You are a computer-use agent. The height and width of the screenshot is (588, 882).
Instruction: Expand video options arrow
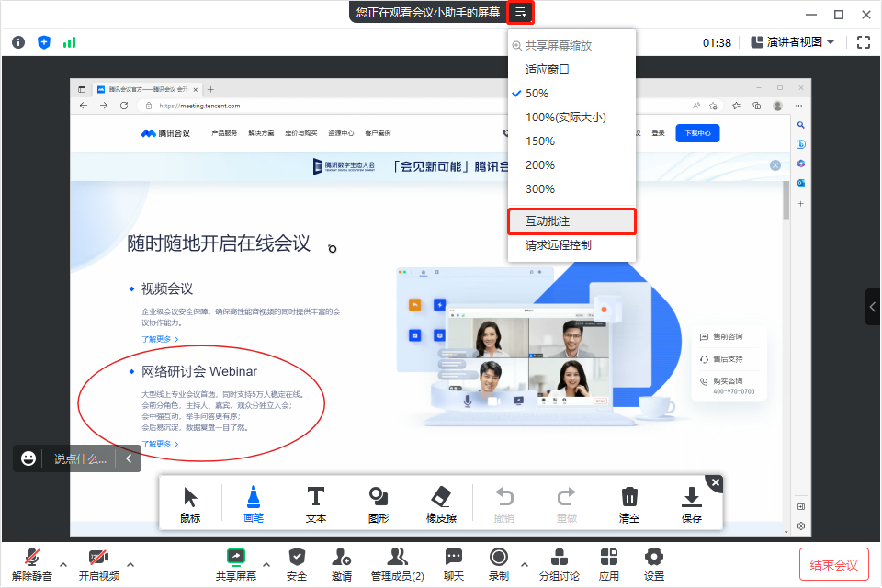coord(130,564)
